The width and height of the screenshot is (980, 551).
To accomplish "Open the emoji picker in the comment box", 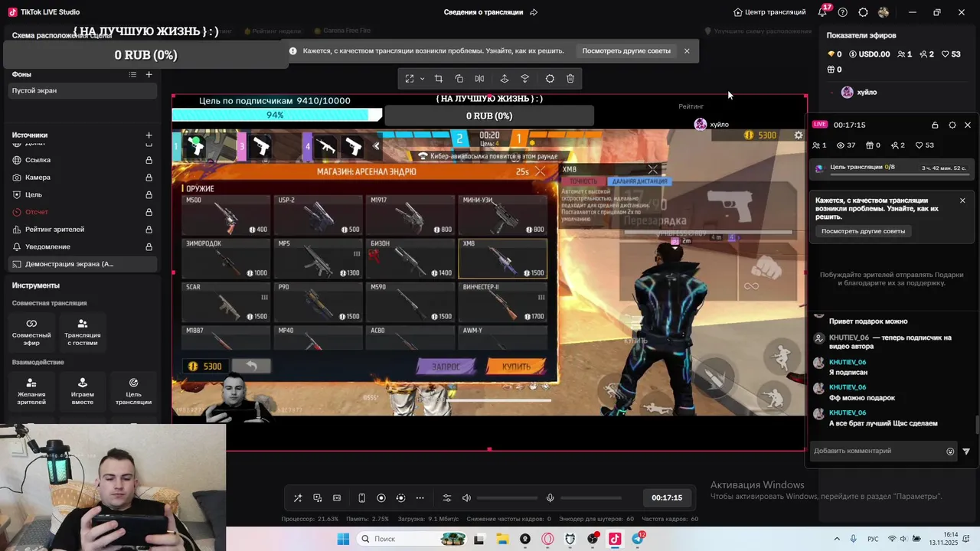I will 951,452.
